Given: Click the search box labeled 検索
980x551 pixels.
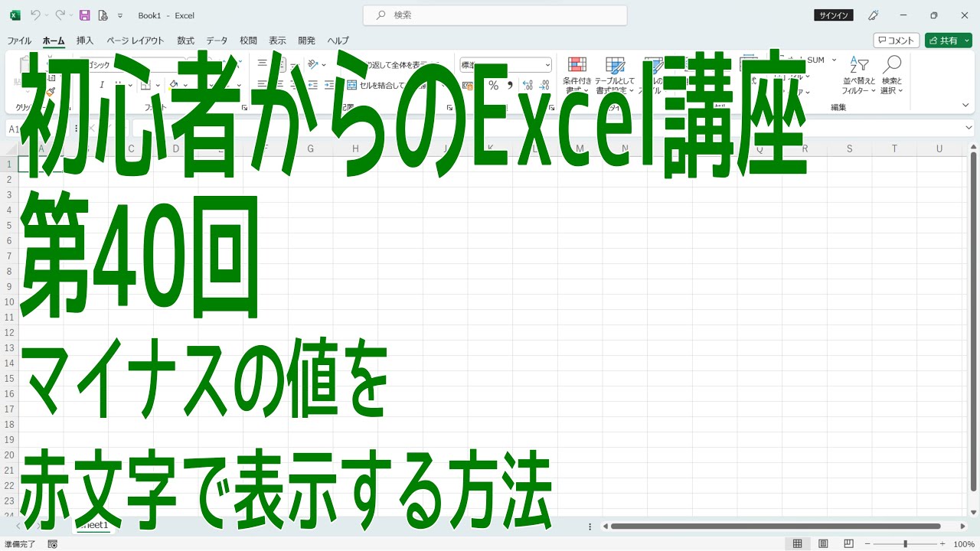Looking at the screenshot, I should coord(495,15).
